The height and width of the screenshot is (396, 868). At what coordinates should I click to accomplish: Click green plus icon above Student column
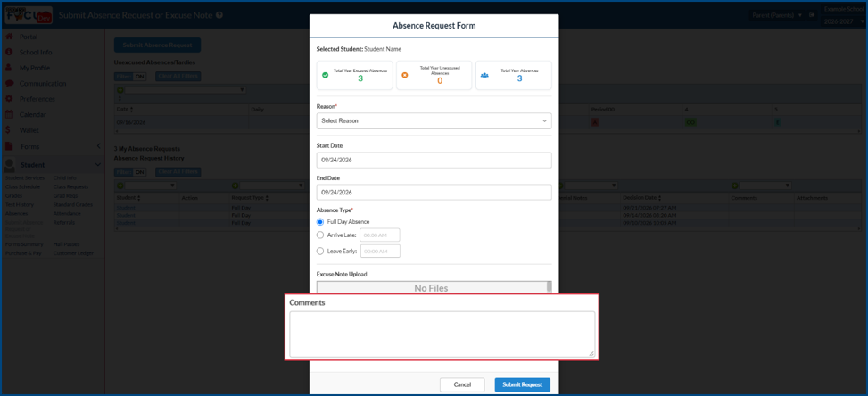(x=120, y=186)
